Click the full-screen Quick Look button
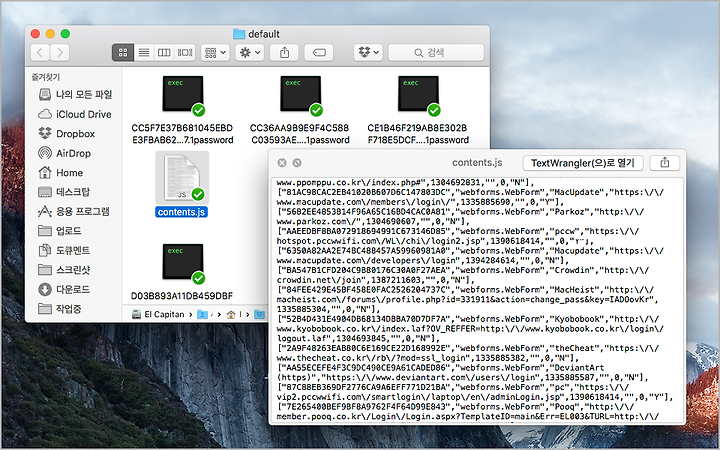Screen dimensions: 720x450 click(x=297, y=163)
